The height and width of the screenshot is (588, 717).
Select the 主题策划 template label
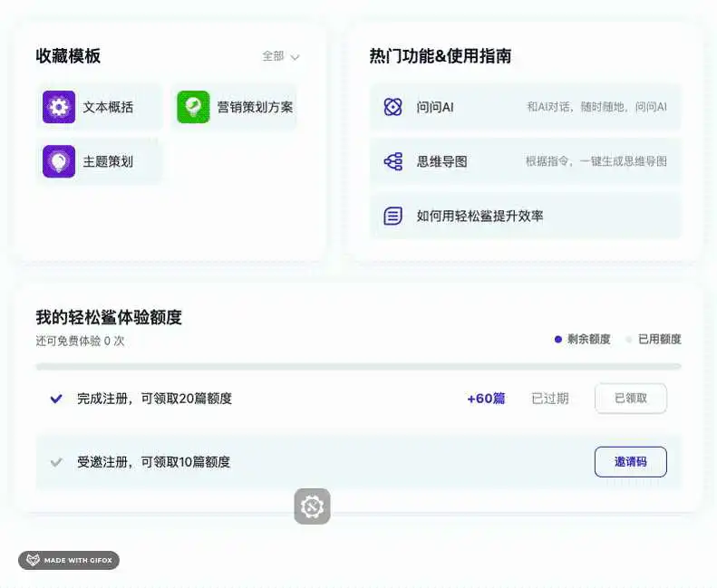coord(108,162)
